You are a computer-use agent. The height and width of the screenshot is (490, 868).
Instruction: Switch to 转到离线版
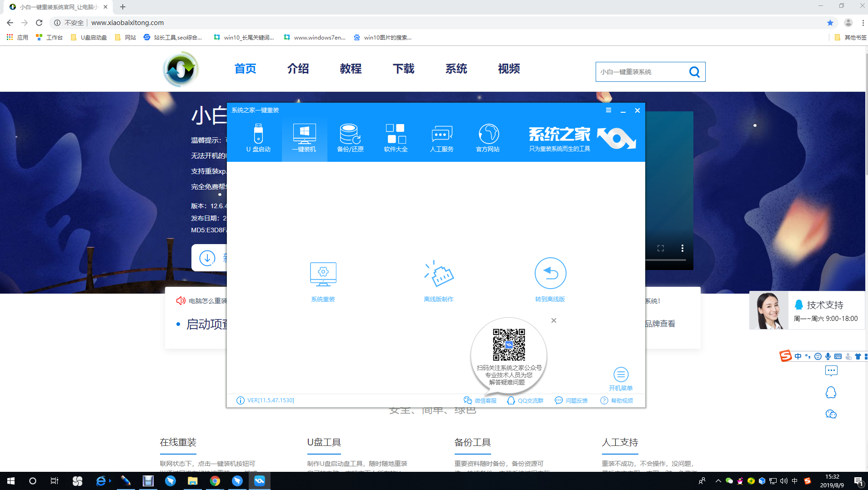click(550, 280)
